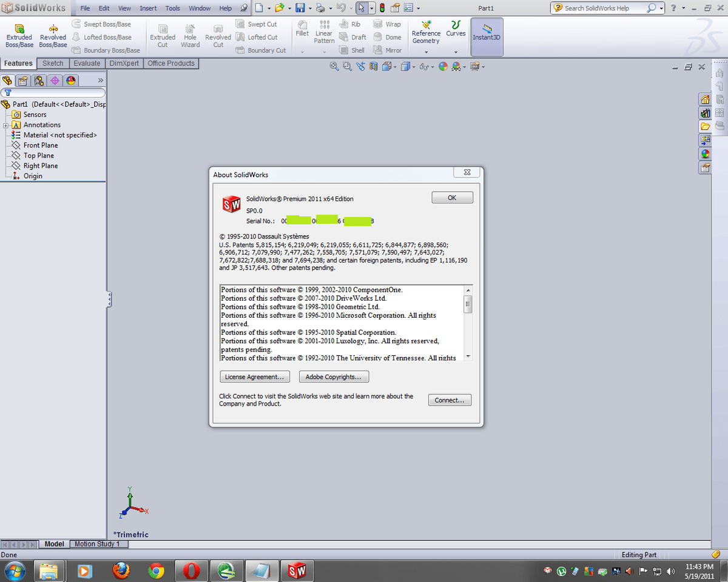Click Chrome icon in Windows taskbar
The image size is (728, 582).
[157, 571]
